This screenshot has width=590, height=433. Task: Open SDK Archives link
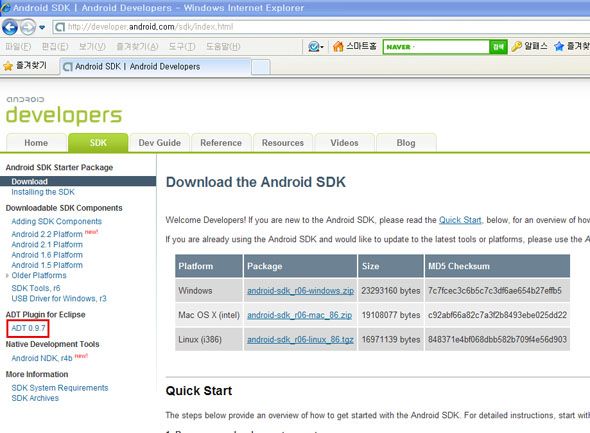pyautogui.click(x=35, y=398)
